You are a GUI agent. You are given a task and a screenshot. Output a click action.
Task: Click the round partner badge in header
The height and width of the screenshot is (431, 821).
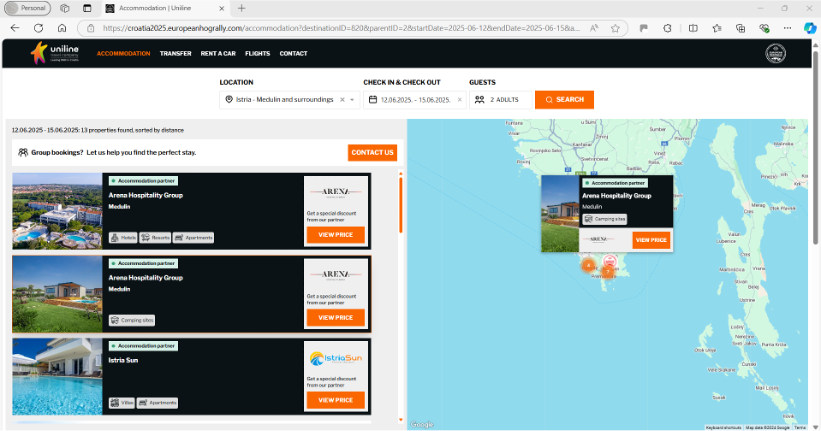(775, 53)
